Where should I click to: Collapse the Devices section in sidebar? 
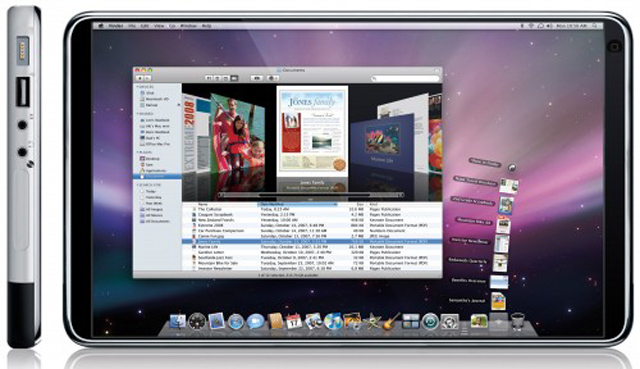coord(138,87)
